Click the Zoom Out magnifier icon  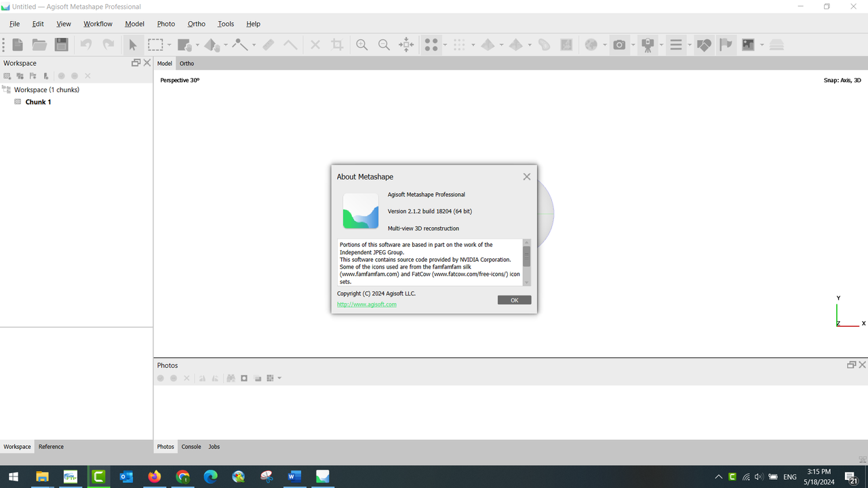[384, 45]
